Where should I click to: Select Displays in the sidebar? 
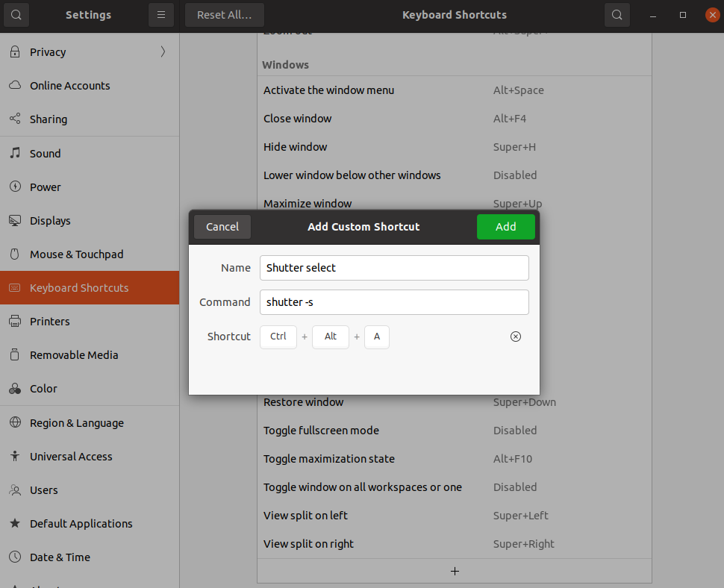coord(90,221)
